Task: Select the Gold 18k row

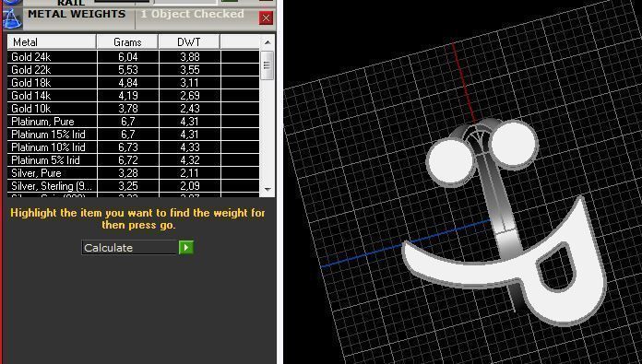Action: click(134, 83)
